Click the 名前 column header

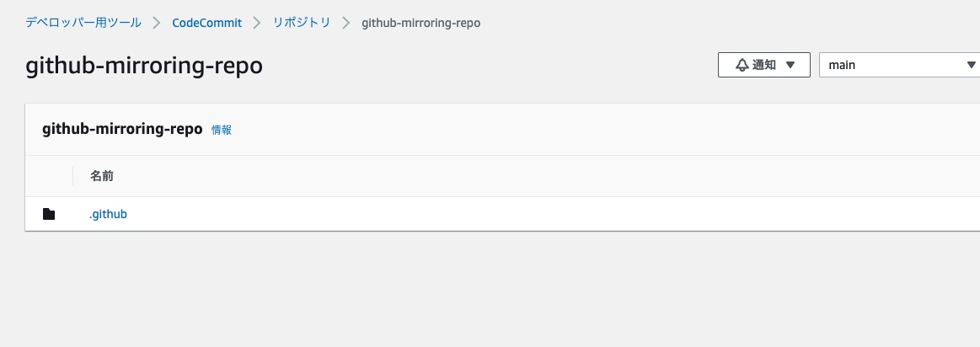point(102,176)
